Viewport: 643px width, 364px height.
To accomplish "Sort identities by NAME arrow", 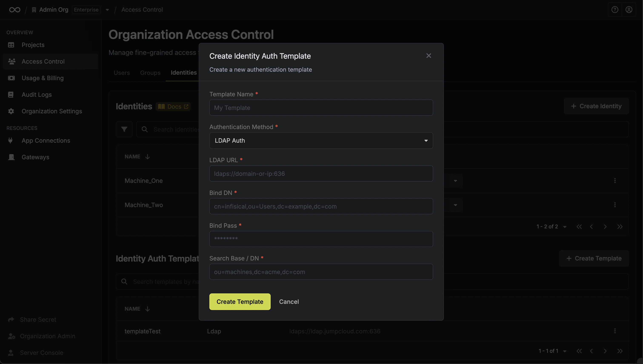I will (x=147, y=157).
